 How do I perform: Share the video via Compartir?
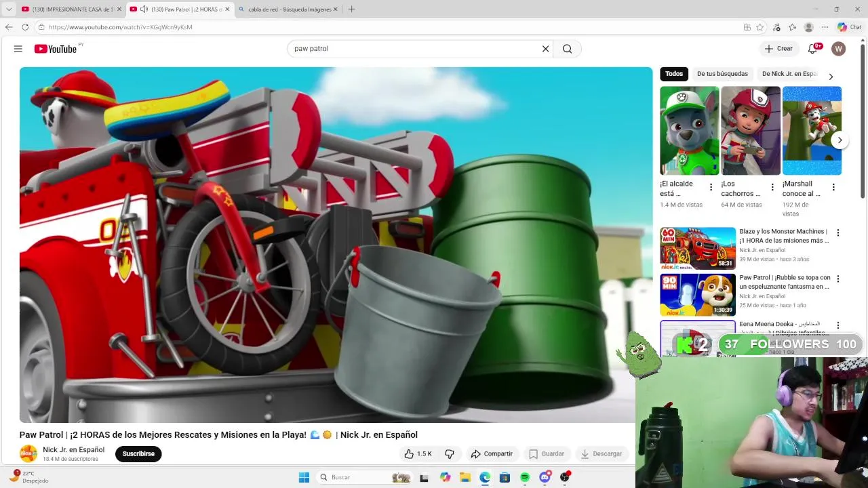pos(492,454)
